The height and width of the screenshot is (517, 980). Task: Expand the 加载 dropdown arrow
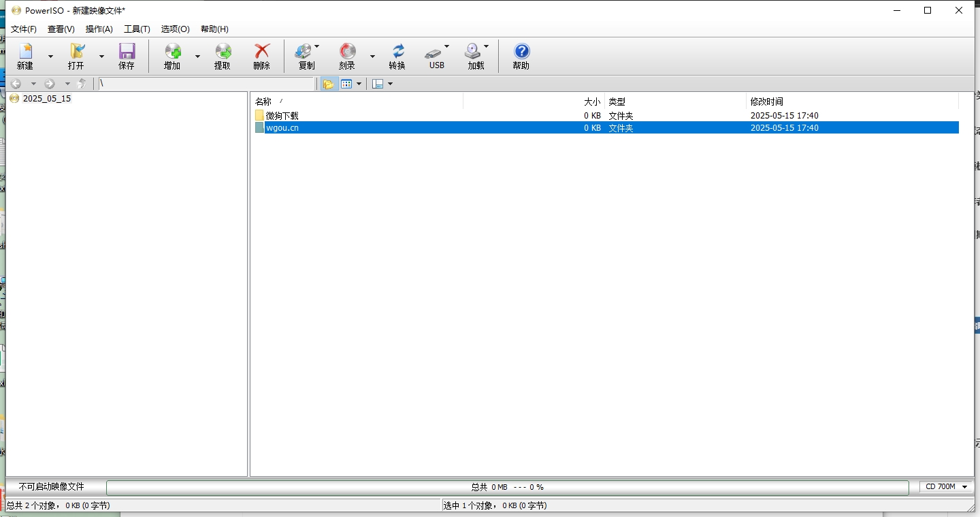coord(486,46)
